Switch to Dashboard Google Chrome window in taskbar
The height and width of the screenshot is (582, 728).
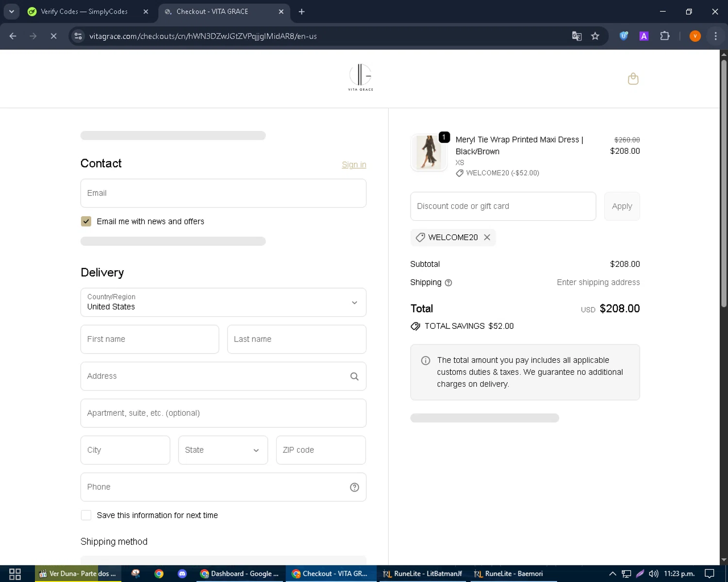(x=240, y=574)
